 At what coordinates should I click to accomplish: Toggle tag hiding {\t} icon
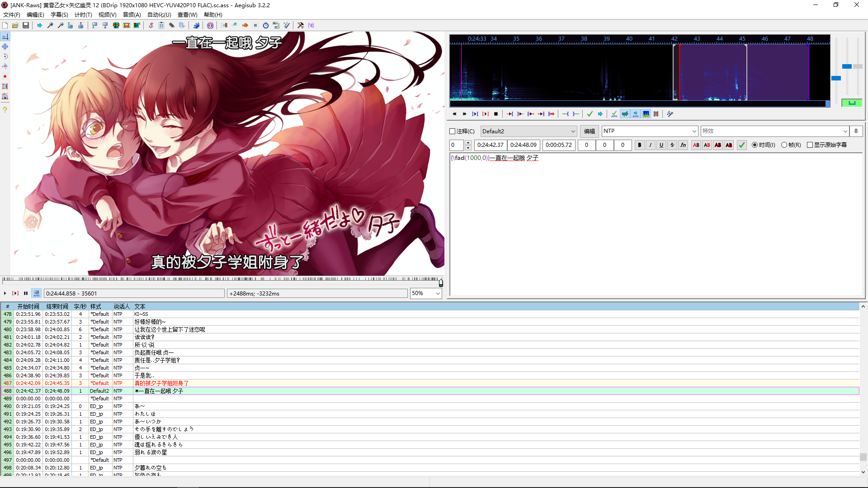[311, 25]
